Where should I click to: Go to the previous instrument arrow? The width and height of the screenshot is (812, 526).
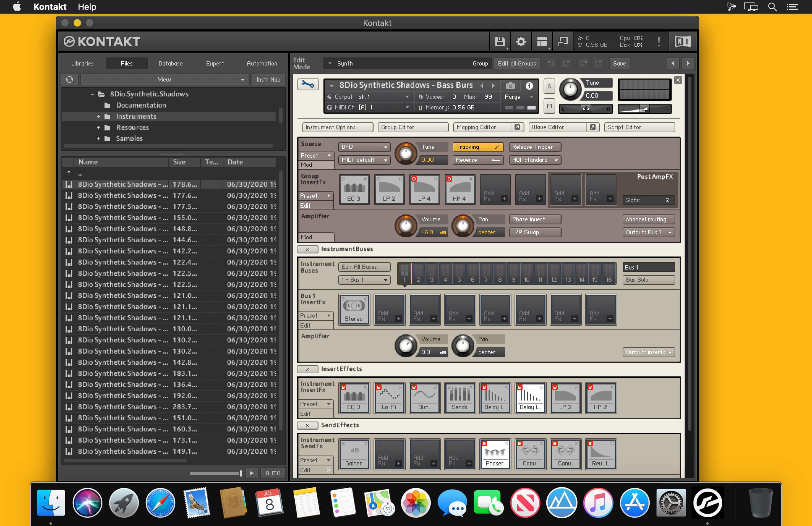tap(482, 85)
